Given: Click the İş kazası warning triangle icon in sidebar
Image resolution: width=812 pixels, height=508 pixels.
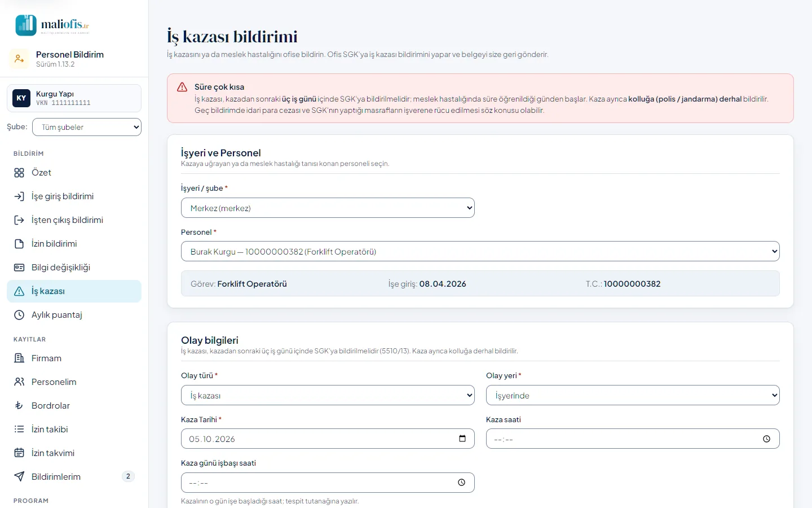Looking at the screenshot, I should (19, 291).
